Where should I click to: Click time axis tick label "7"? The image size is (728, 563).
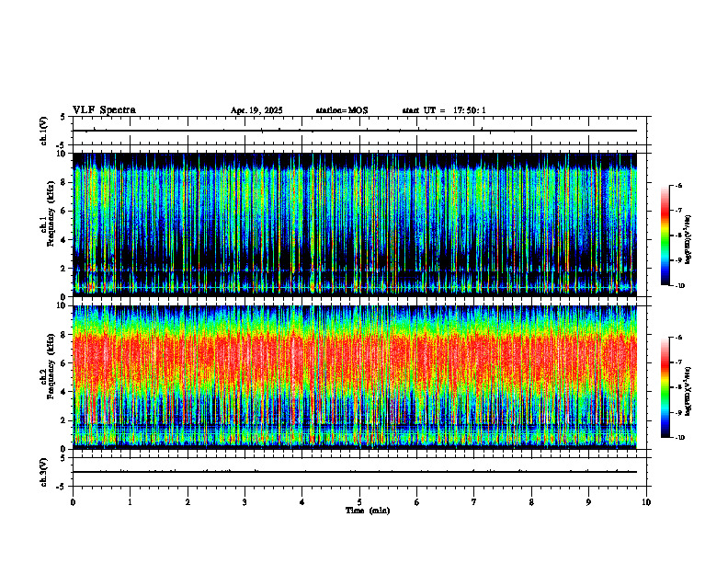[474, 502]
